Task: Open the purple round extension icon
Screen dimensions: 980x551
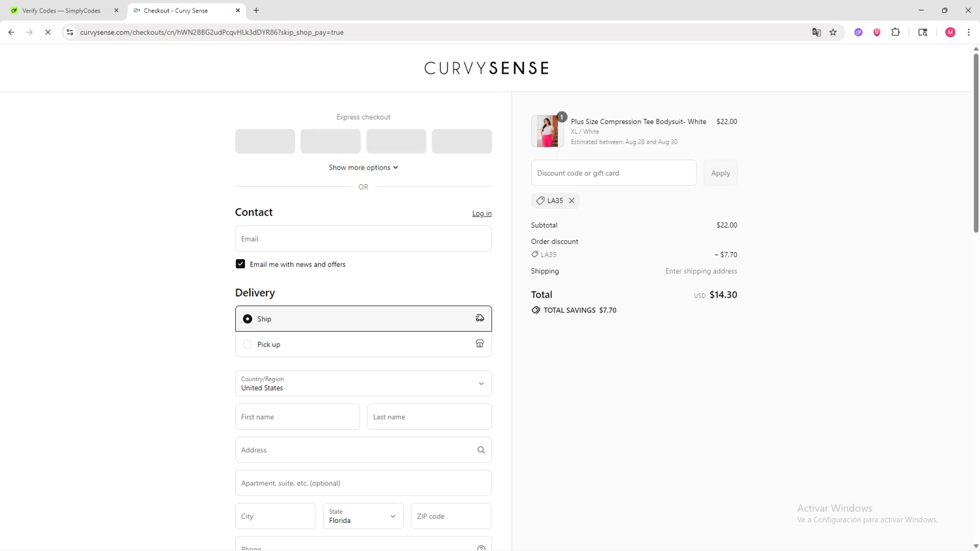Action: 858,32
